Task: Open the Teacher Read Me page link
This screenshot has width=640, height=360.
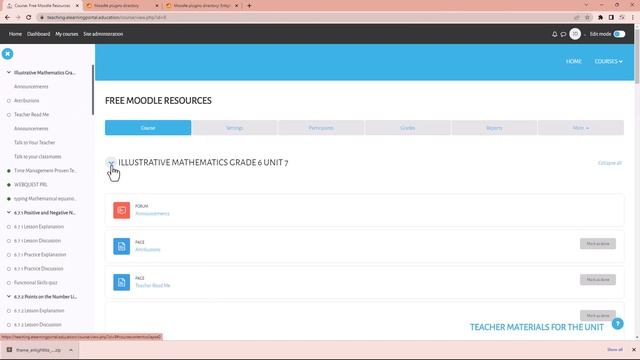Action: (x=153, y=285)
